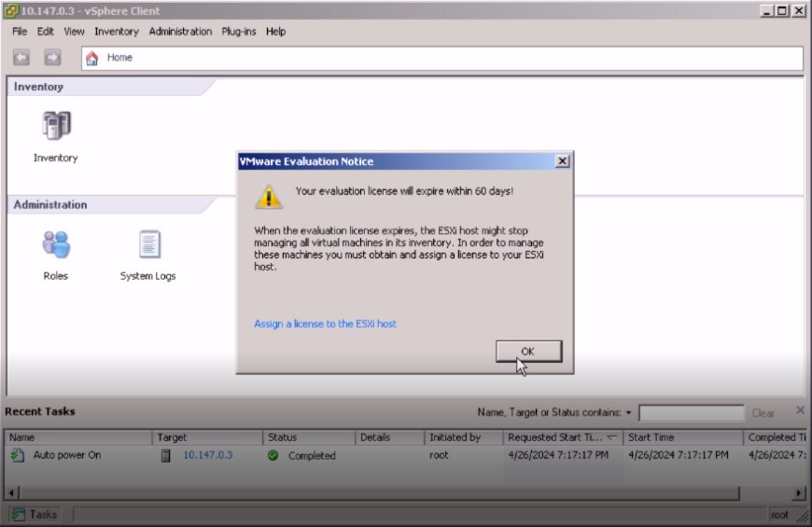Open the File menu
The width and height of the screenshot is (812, 527).
click(20, 32)
